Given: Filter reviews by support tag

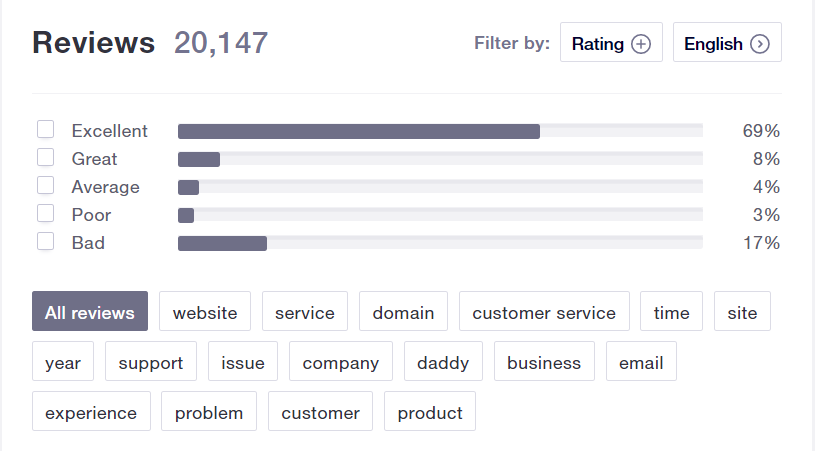Looking at the screenshot, I should point(151,362).
